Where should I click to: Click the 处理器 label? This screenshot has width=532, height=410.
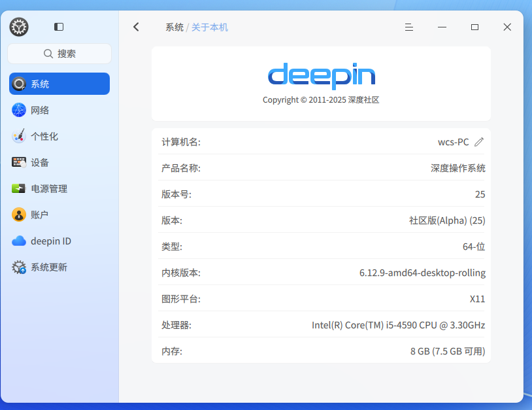176,325
